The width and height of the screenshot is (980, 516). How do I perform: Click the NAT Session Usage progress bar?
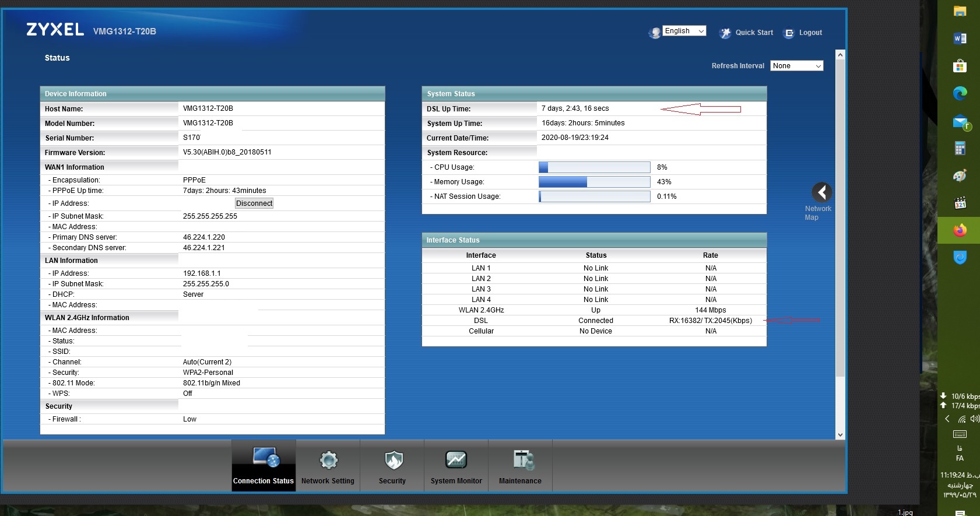[x=594, y=196]
